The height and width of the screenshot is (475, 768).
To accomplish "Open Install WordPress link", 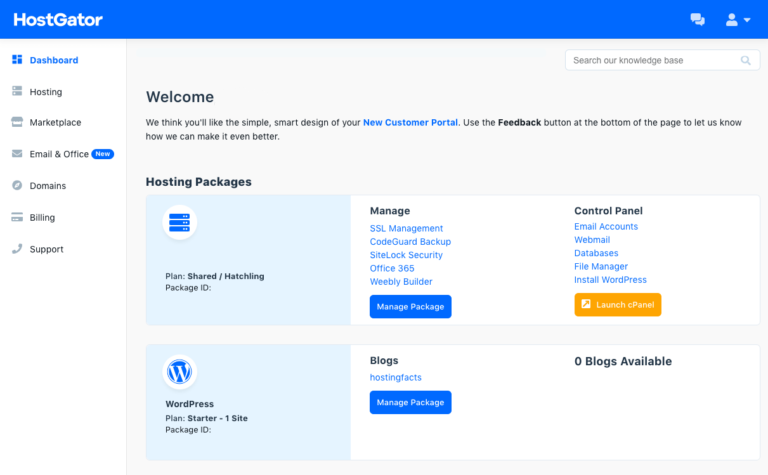I will 610,280.
